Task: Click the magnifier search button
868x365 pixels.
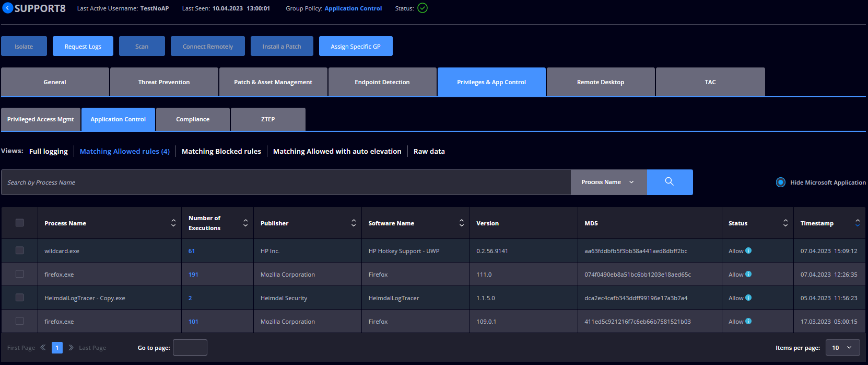Action: tap(670, 182)
